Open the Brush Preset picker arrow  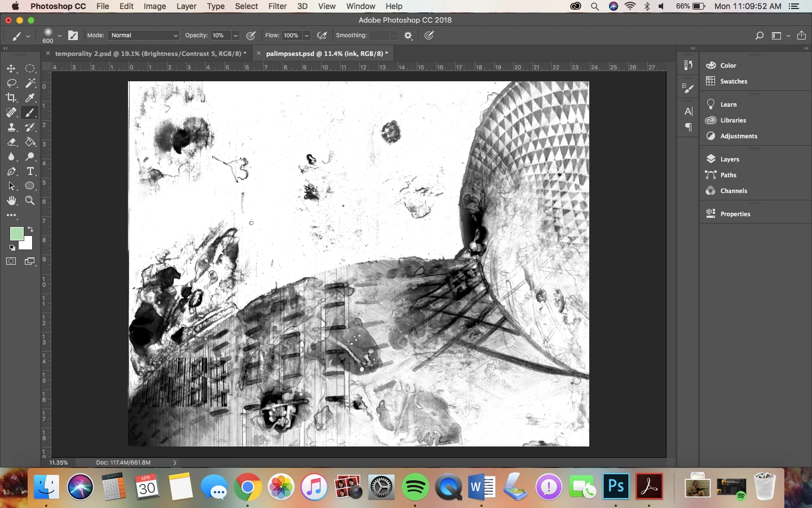point(59,36)
